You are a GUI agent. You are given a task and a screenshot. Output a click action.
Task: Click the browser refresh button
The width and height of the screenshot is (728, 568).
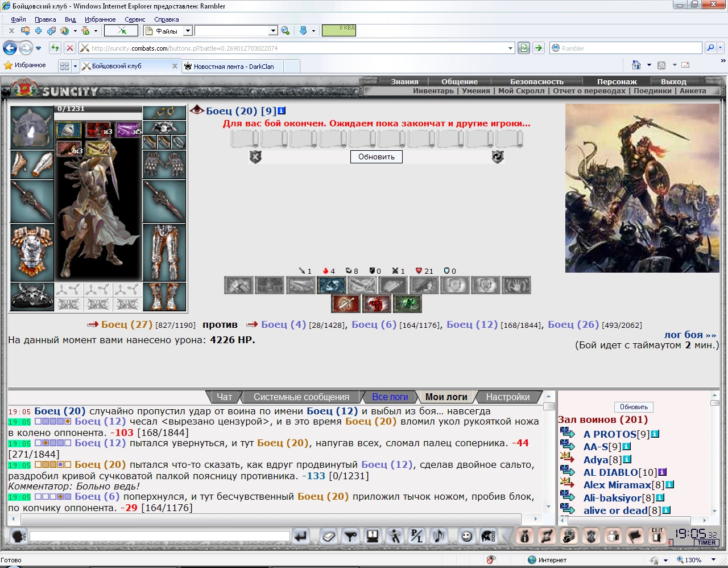click(x=55, y=48)
